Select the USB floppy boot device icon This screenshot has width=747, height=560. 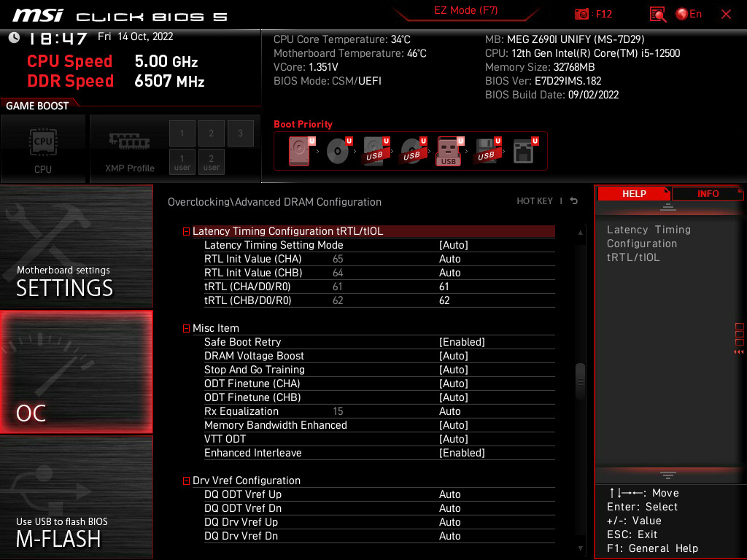click(x=487, y=150)
